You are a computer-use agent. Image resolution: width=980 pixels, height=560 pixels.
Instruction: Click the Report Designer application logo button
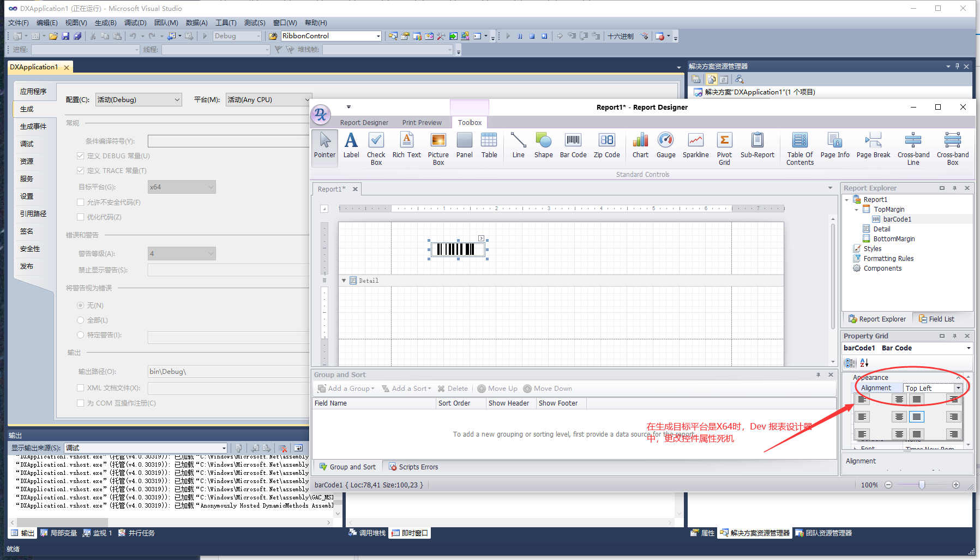[x=321, y=114]
